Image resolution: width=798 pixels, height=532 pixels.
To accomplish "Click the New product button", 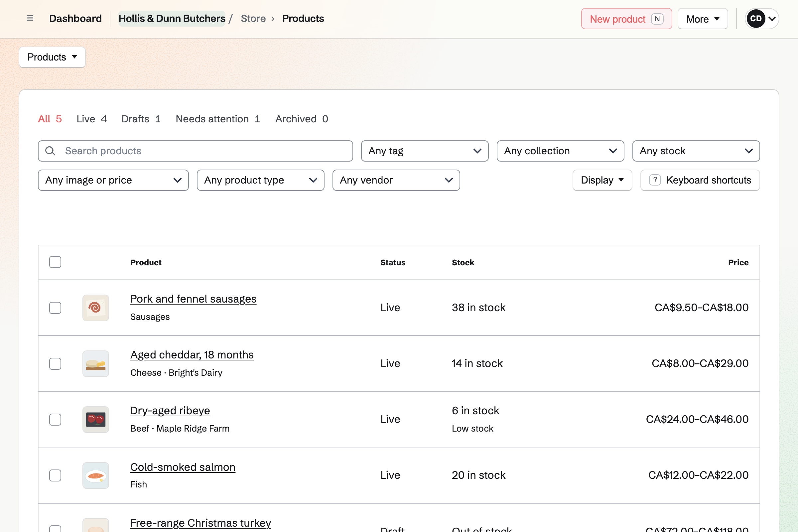I will click(x=627, y=19).
